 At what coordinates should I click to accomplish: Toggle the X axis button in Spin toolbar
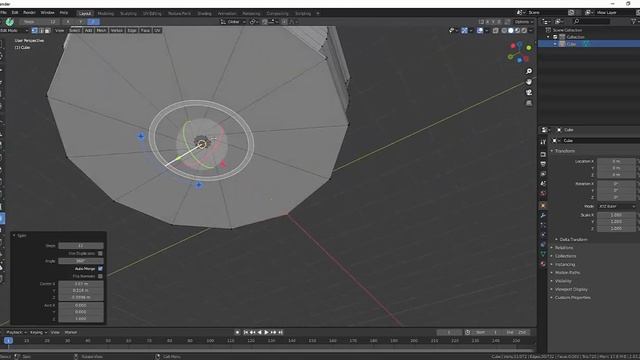tap(68, 22)
